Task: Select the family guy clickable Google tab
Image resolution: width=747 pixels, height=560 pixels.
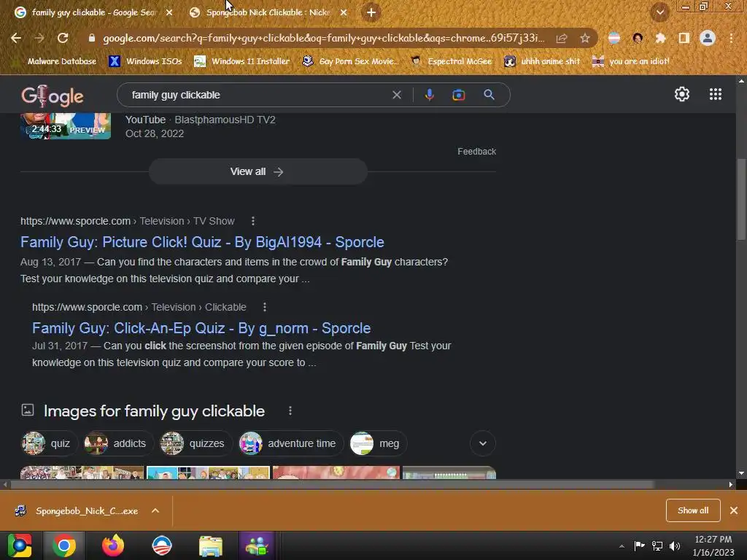Action: [x=93, y=12]
